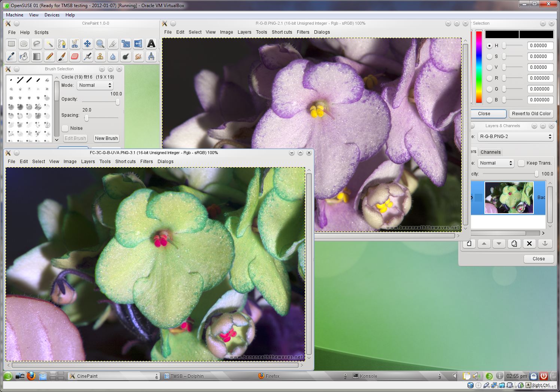Open the openSUSE application launcher menu

coord(8,376)
